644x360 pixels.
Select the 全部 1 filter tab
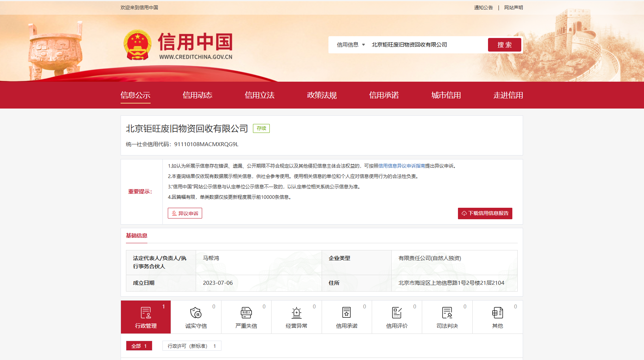coord(139,346)
